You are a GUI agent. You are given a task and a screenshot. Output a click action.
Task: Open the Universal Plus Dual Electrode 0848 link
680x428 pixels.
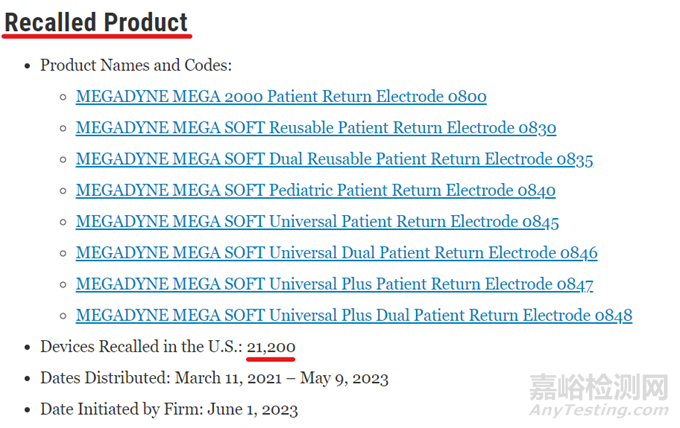pyautogui.click(x=354, y=315)
